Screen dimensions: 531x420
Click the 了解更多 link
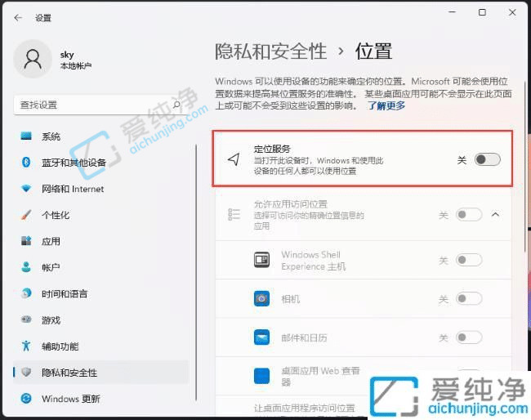coord(386,105)
